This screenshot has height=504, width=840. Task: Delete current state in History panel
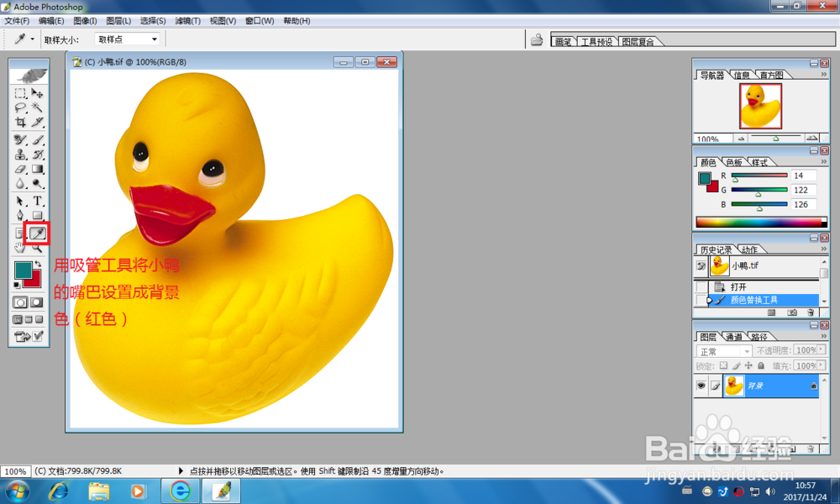810,312
